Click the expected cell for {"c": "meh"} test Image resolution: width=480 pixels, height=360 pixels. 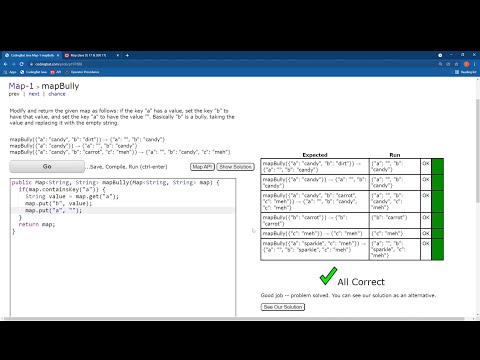pos(315,233)
